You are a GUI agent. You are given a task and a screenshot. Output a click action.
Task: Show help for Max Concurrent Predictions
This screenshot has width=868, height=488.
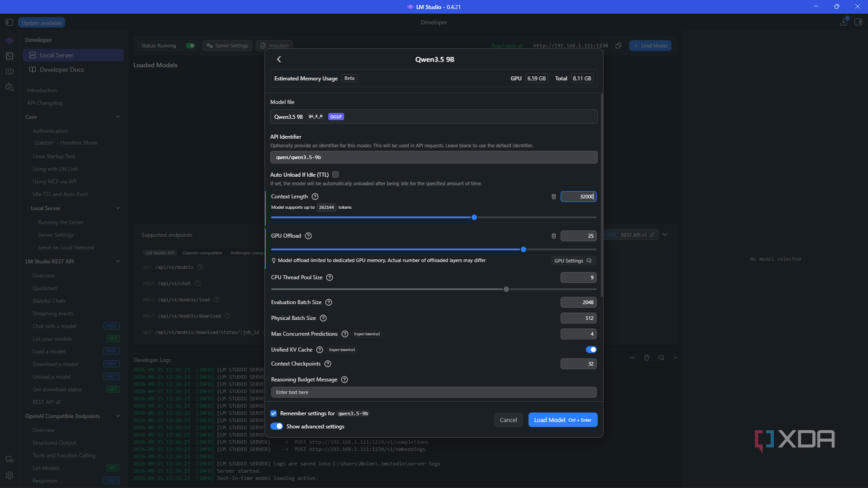click(x=345, y=334)
